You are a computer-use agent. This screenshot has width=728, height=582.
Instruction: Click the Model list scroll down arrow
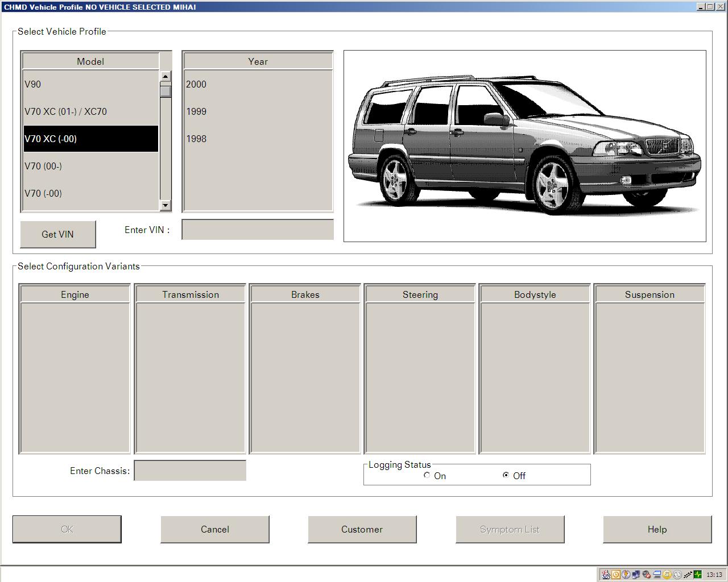click(x=166, y=205)
